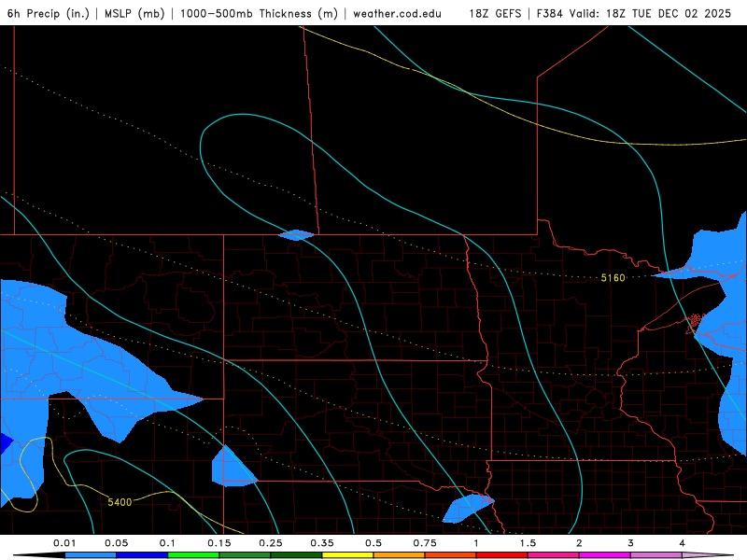The image size is (747, 560).
Task: Click the bright green colorbar swatch
Action: pyautogui.click(x=193, y=555)
